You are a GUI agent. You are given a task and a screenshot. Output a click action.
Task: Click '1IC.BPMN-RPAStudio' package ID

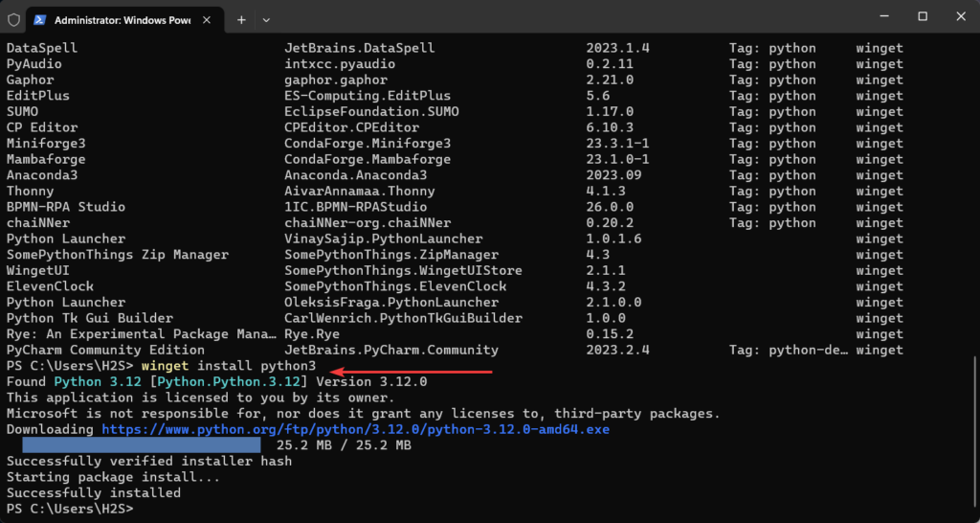(x=356, y=207)
